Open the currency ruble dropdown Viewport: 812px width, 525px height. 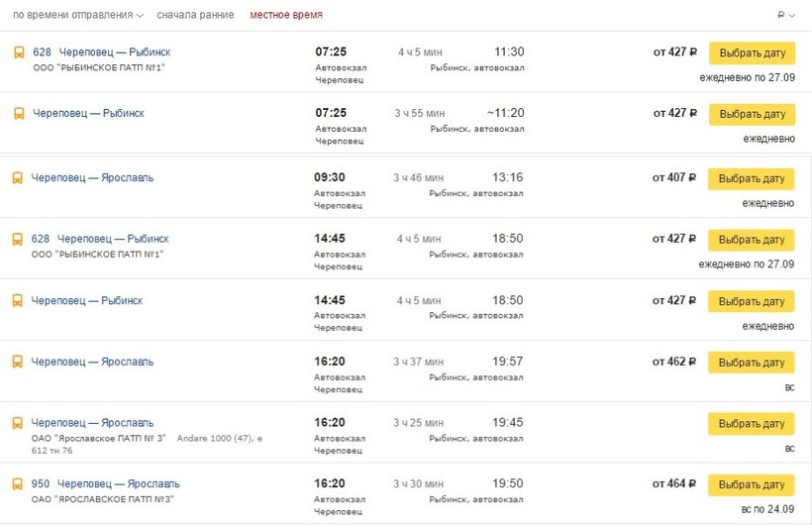(786, 16)
